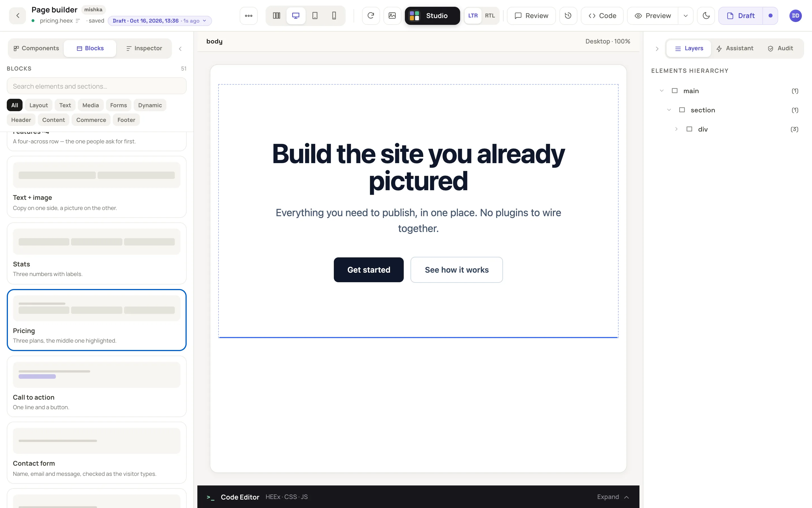Click the refresh canvas icon
The width and height of the screenshot is (812, 508).
pos(371,16)
